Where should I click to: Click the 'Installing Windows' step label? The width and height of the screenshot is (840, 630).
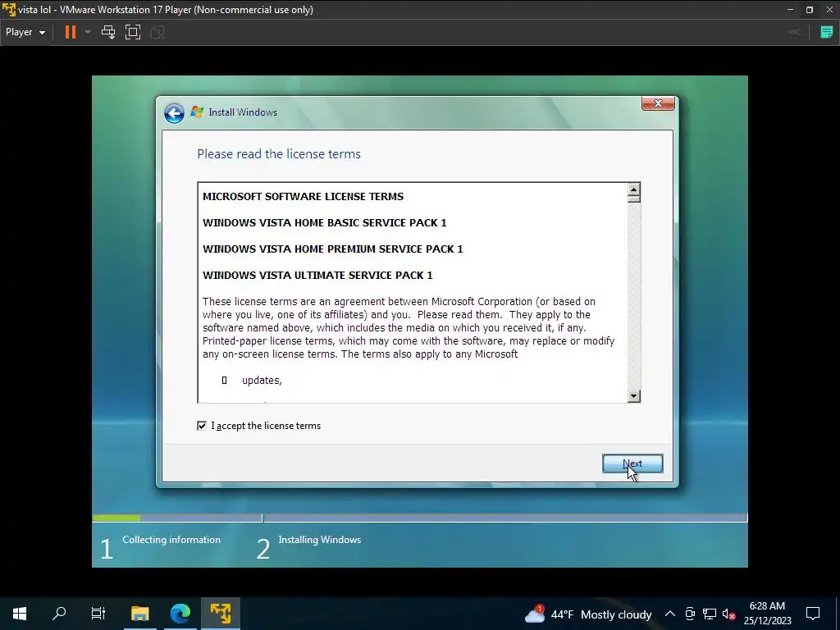(320, 540)
